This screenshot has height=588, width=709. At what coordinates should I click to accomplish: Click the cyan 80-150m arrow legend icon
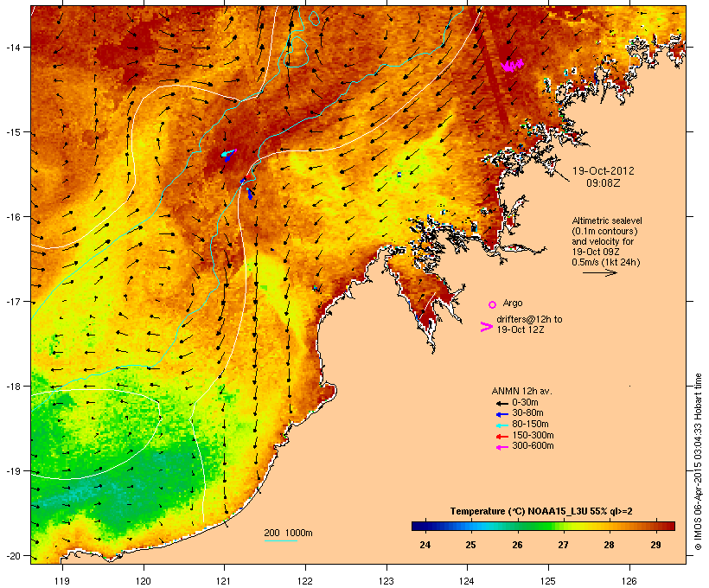pyautogui.click(x=502, y=425)
